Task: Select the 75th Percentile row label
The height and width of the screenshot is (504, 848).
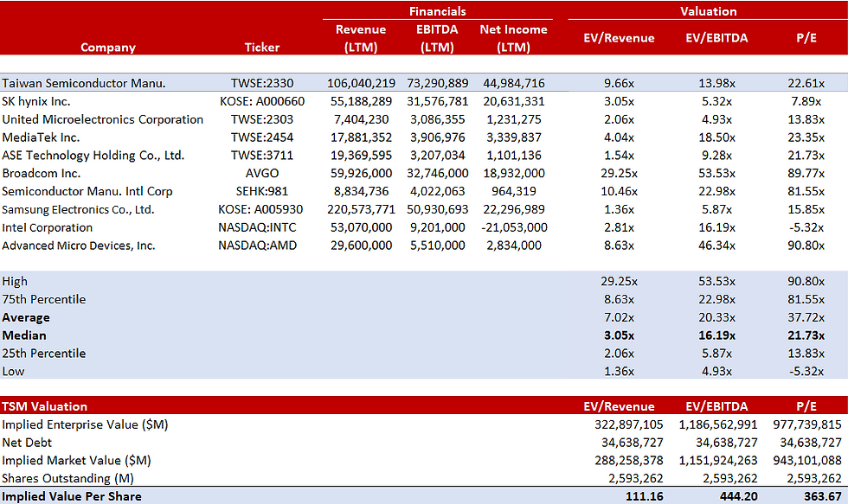Action: (x=44, y=299)
